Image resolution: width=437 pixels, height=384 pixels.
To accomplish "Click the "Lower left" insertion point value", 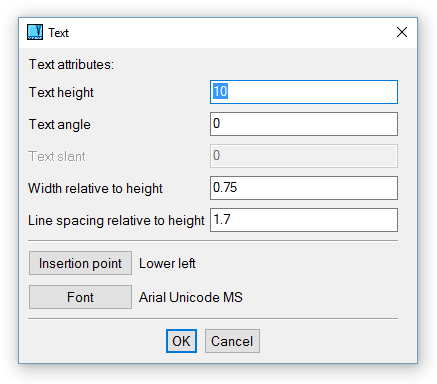I will 167,263.
